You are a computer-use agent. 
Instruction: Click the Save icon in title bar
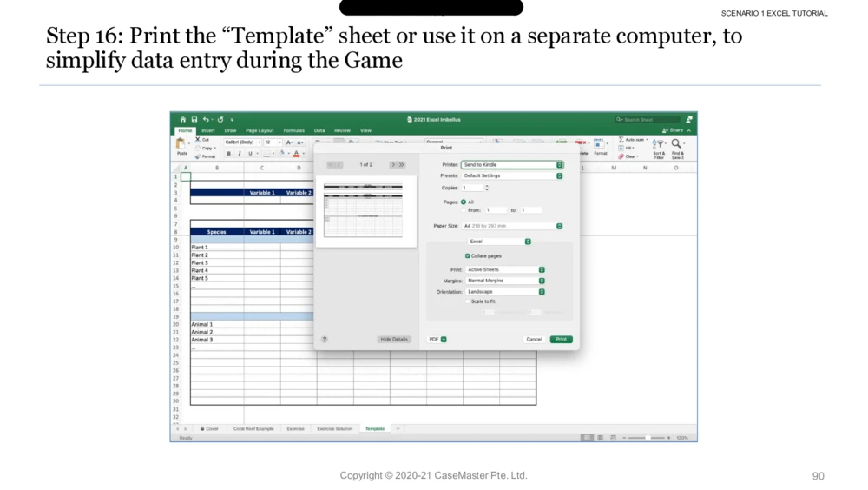[x=194, y=120]
